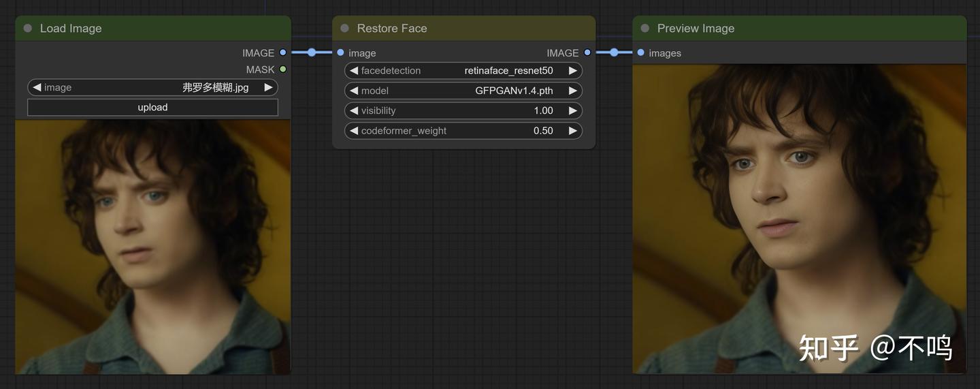
Task: Click the visibility value 1.00 field
Action: coord(463,110)
